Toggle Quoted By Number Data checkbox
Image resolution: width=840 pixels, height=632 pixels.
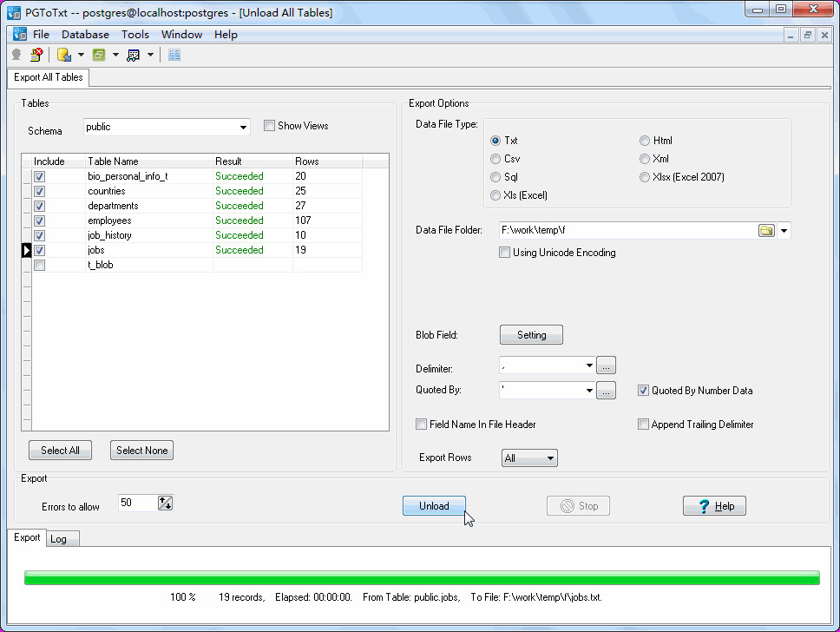[643, 391]
